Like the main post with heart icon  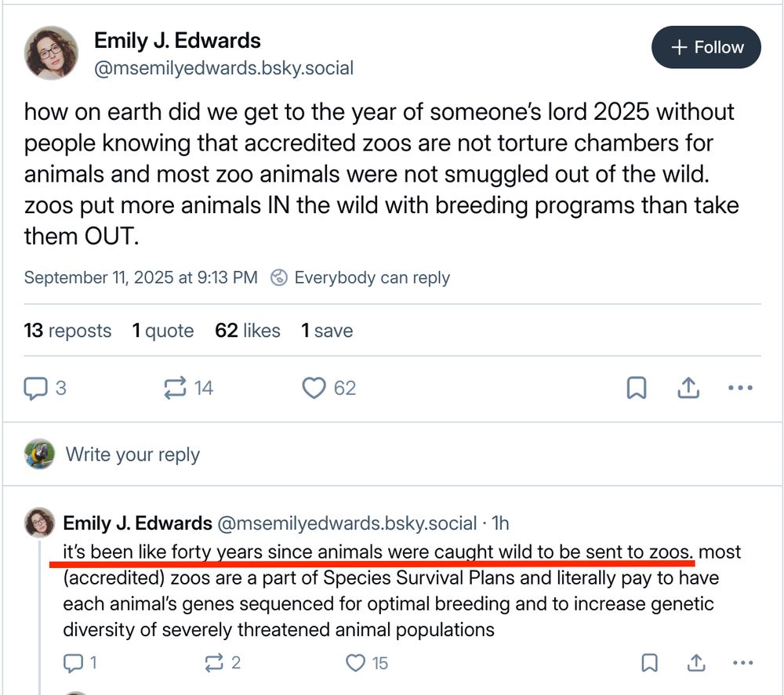pos(314,388)
